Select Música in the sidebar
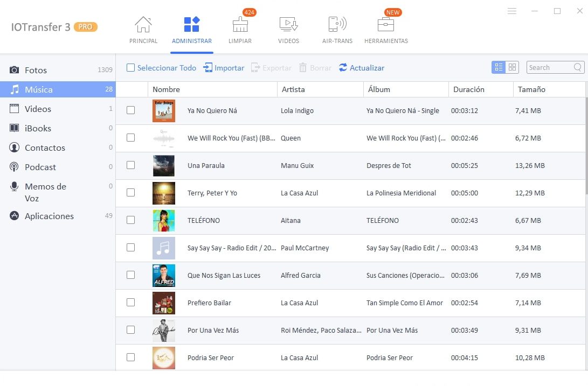This screenshot has height=386, width=588. (58, 89)
